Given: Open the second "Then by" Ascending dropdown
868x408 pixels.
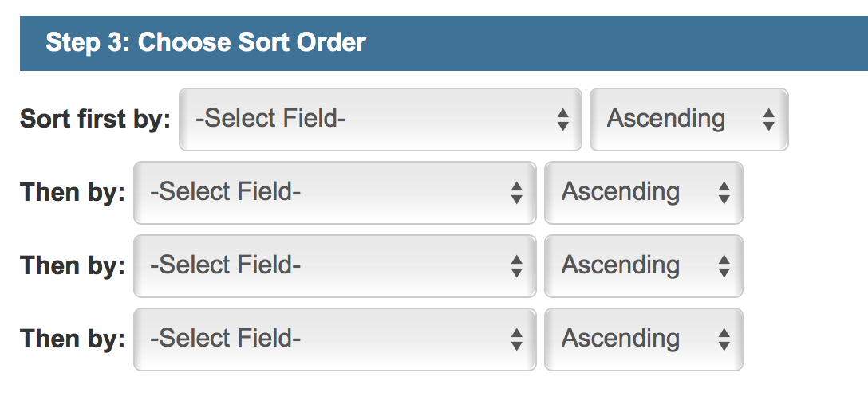Looking at the screenshot, I should pos(643,266).
